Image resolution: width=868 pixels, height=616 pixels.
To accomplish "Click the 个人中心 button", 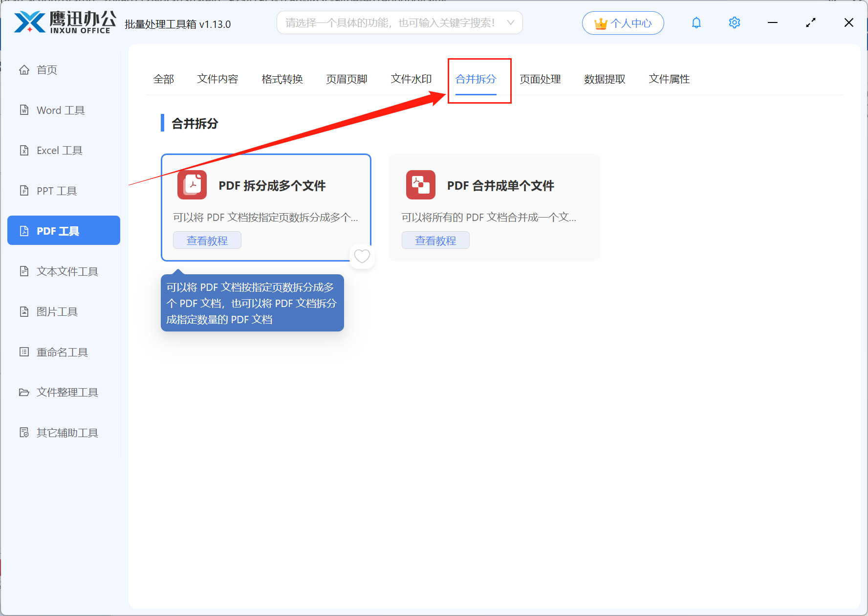I will 623,22.
